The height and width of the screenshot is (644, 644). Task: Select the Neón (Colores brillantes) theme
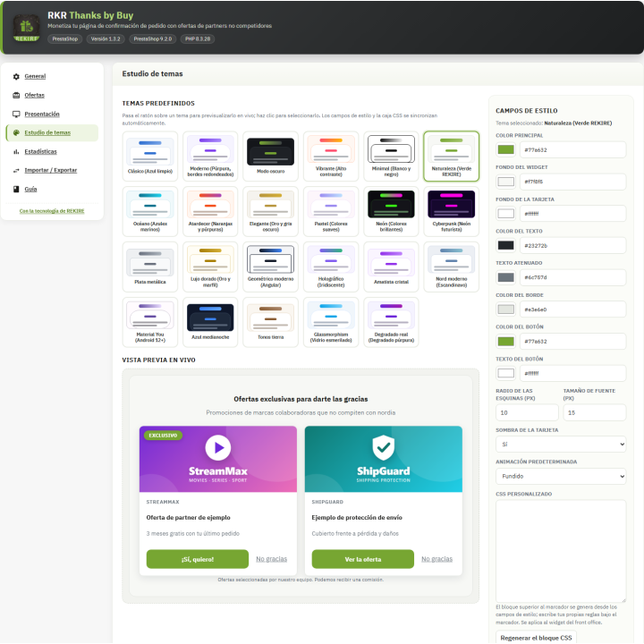coord(391,211)
